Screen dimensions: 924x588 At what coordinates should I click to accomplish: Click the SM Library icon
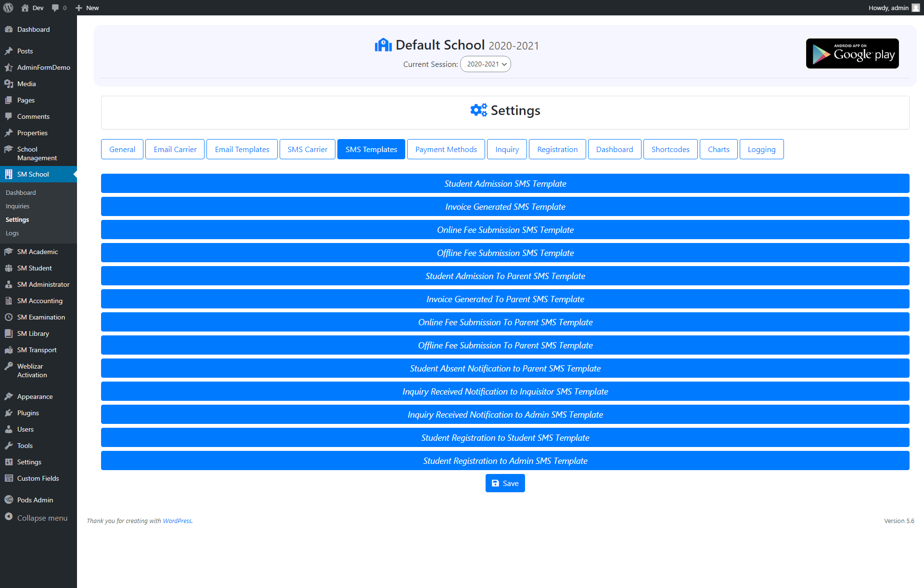(x=9, y=333)
